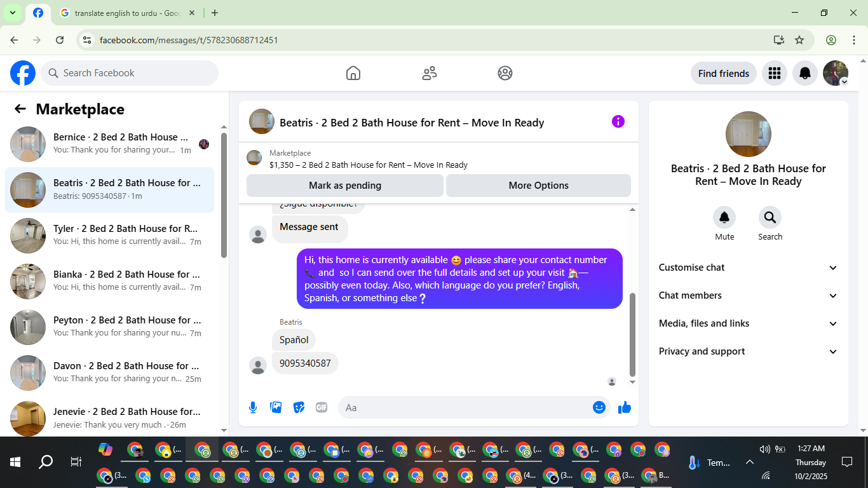868x488 pixels.
Task: Open a new browser tab
Action: coord(215,13)
